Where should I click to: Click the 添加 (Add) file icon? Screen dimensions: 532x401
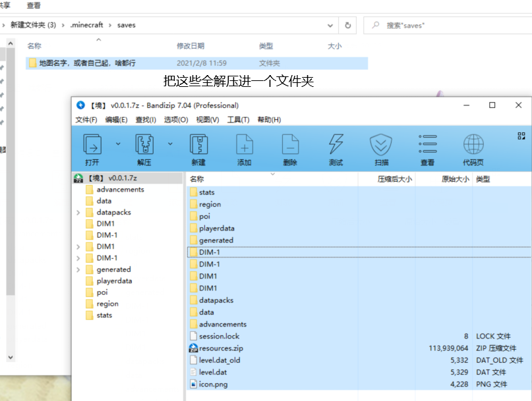pos(245,145)
